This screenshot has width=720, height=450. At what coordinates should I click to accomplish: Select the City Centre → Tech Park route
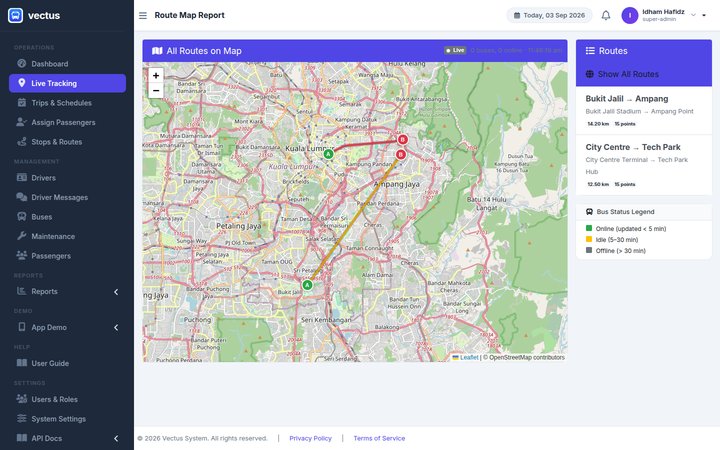click(644, 165)
